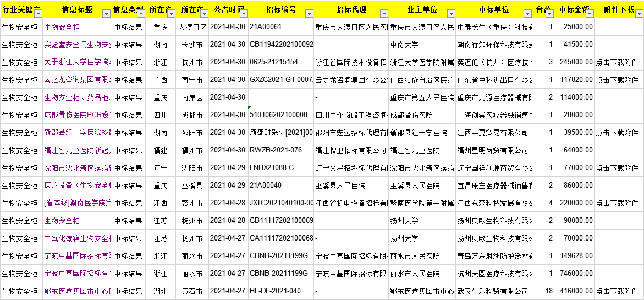Viewport: 644px width, 300px height.
Task: Open the 招标代理 filter dropdown
Action: 383,13
